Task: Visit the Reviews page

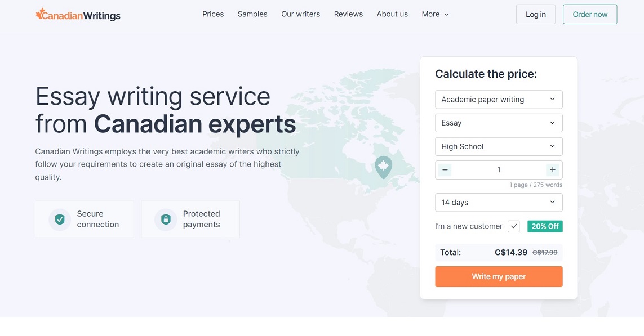Action: click(x=348, y=14)
